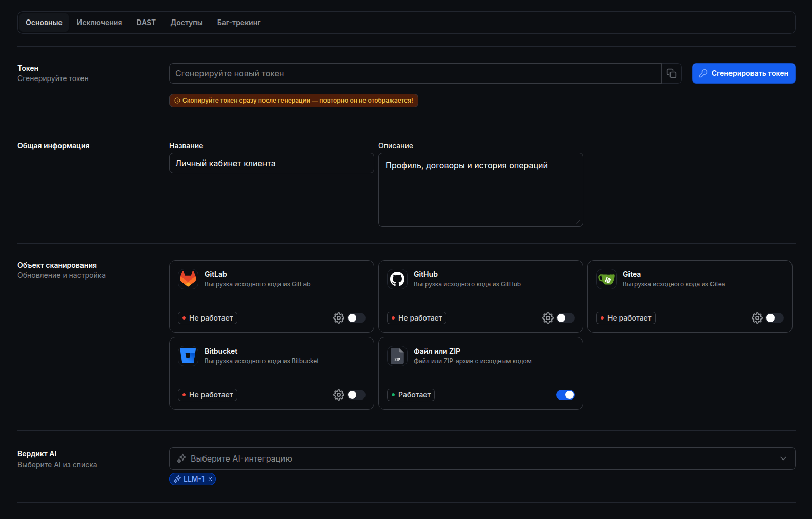Click the Вердикт AI section heading

[x=37, y=454]
